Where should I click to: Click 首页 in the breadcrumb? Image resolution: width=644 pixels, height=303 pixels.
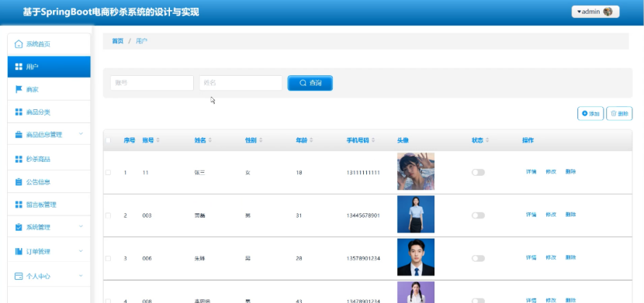[117, 41]
